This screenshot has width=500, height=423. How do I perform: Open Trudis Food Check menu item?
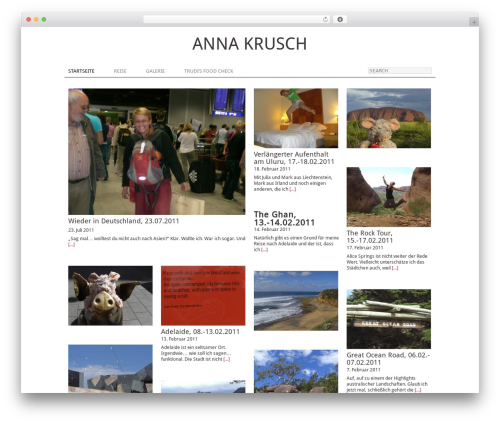click(209, 71)
